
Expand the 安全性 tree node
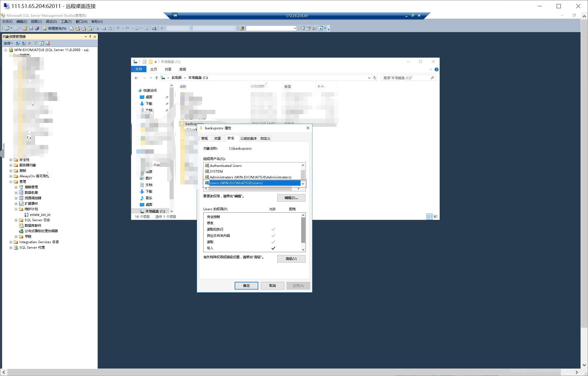point(11,160)
